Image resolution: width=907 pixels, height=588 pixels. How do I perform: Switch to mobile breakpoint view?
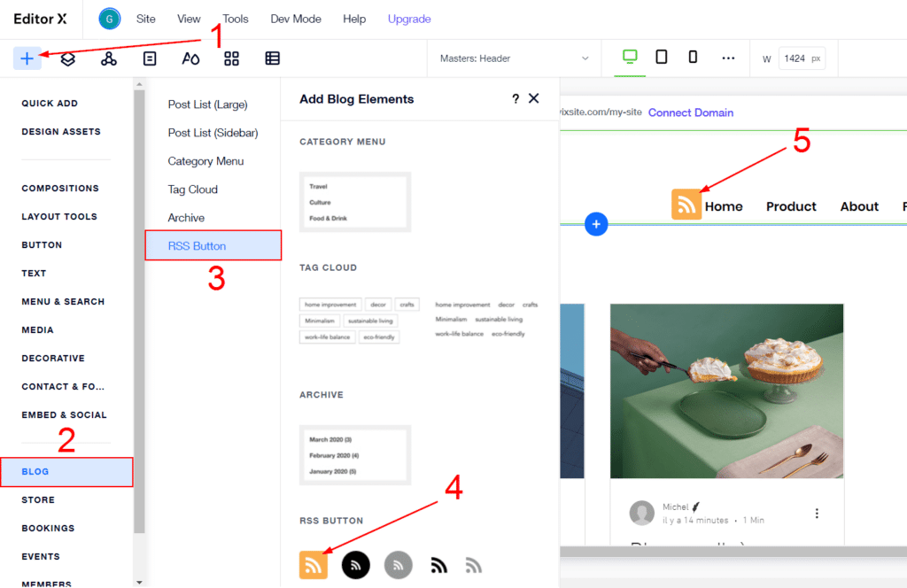click(x=693, y=58)
